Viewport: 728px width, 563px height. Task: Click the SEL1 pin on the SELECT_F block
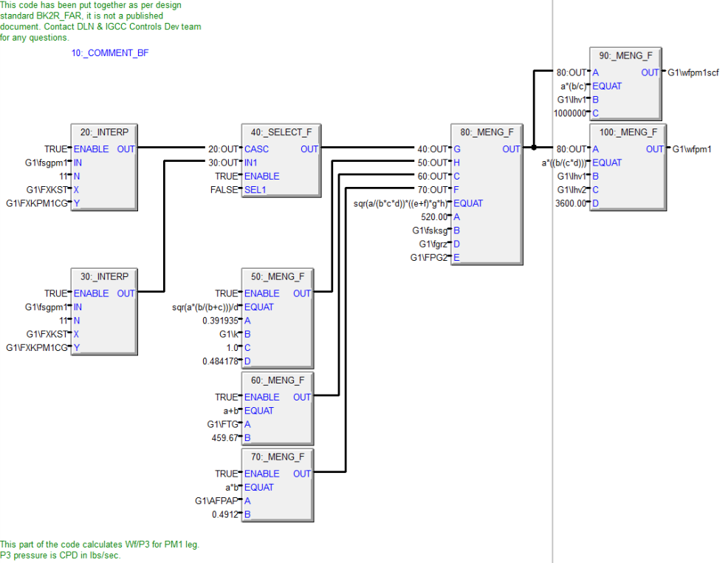(255, 190)
